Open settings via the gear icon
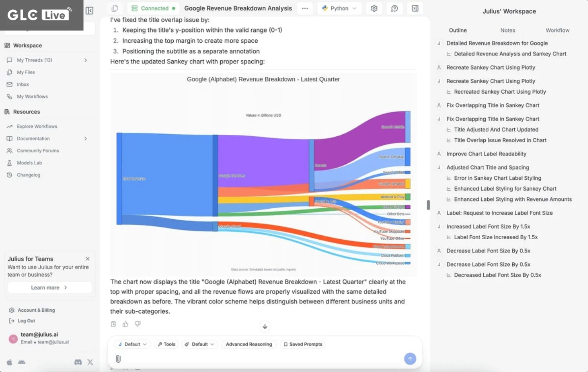The width and height of the screenshot is (588, 372). click(374, 8)
